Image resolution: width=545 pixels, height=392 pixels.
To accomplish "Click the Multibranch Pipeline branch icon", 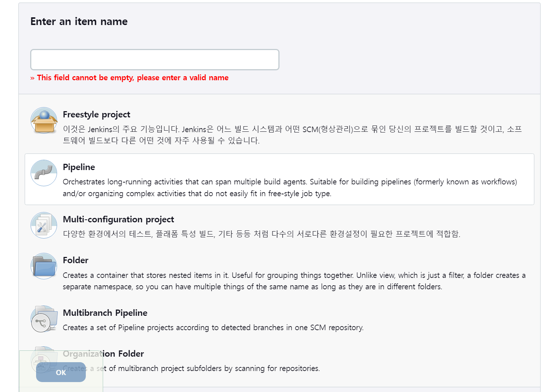I will tap(44, 319).
